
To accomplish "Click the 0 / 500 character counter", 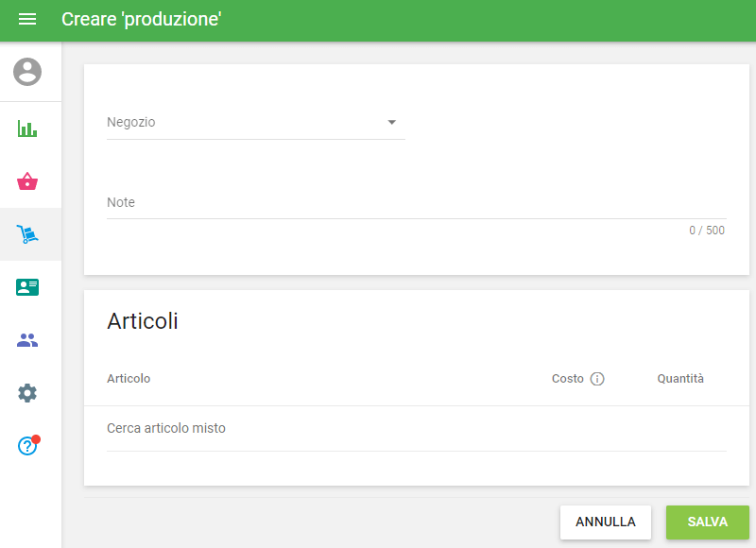I will click(x=706, y=230).
